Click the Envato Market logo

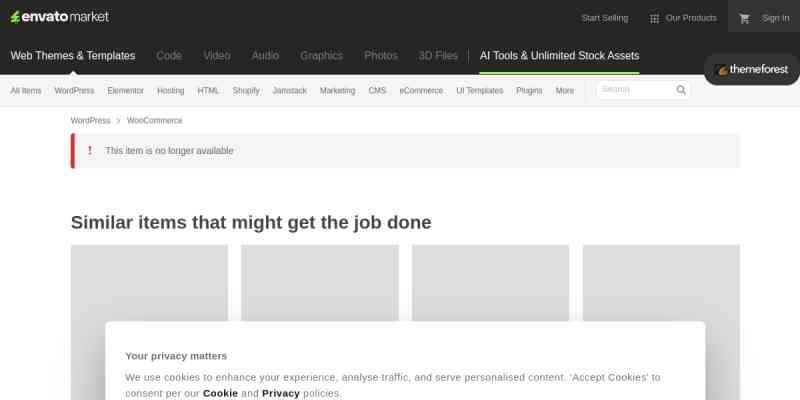click(x=59, y=17)
